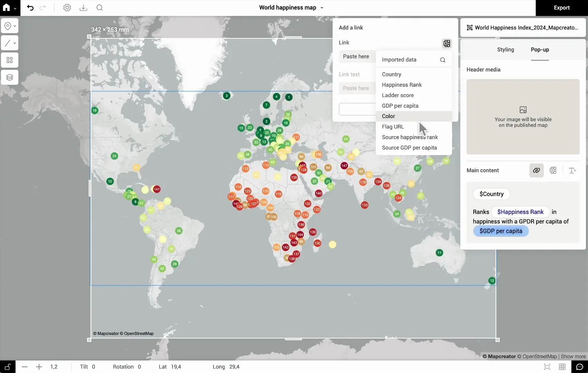Click the Export button

[562, 8]
